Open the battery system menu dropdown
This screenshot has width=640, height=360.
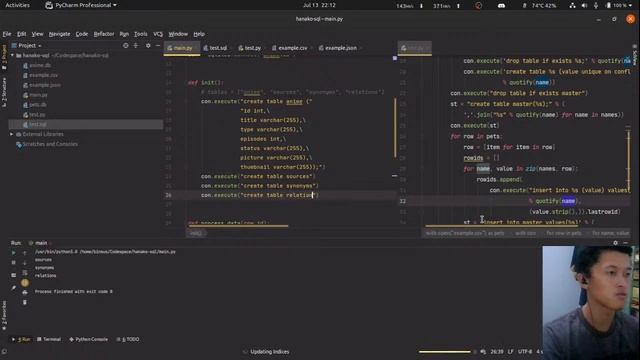coord(620,6)
